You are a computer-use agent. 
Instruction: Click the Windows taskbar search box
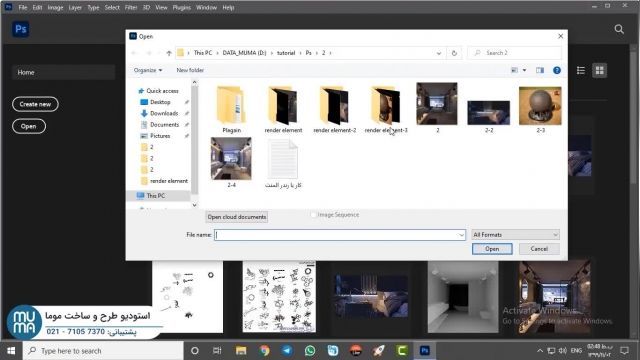click(103, 351)
